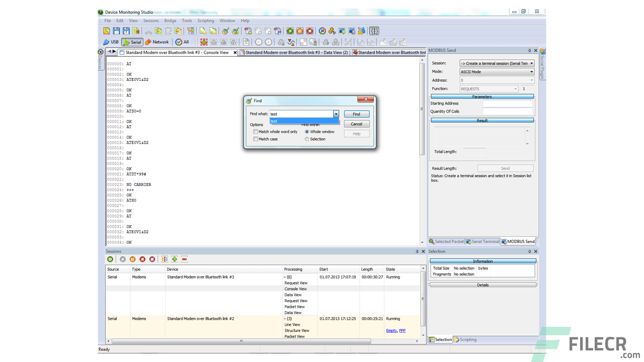This screenshot has height=362, width=644.
Task: Toggle the Network filter button
Action: pos(157,42)
